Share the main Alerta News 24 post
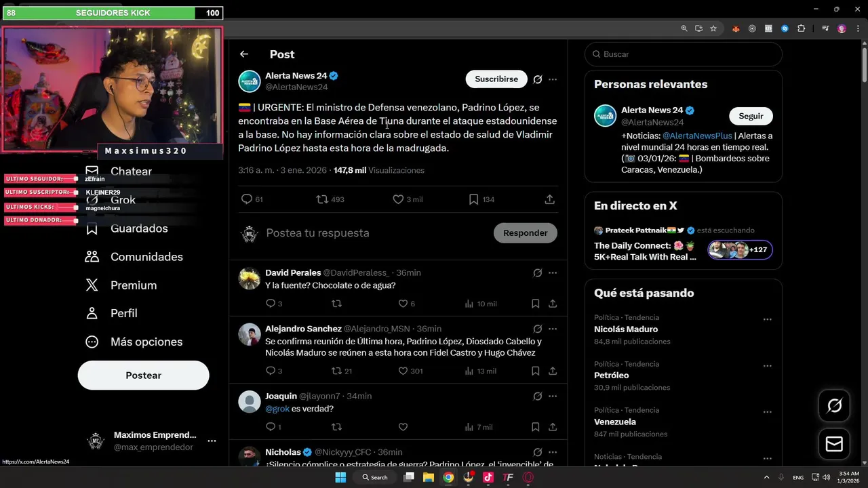The width and height of the screenshot is (868, 488). [x=550, y=199]
